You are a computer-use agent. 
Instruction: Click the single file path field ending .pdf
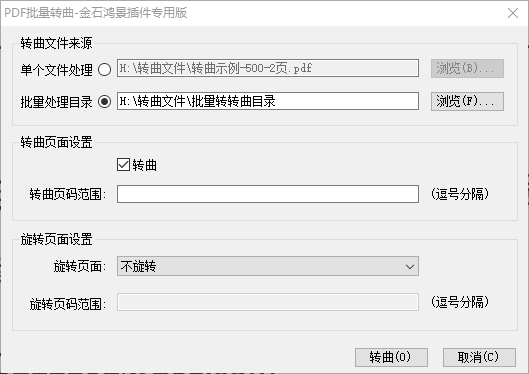(x=268, y=68)
